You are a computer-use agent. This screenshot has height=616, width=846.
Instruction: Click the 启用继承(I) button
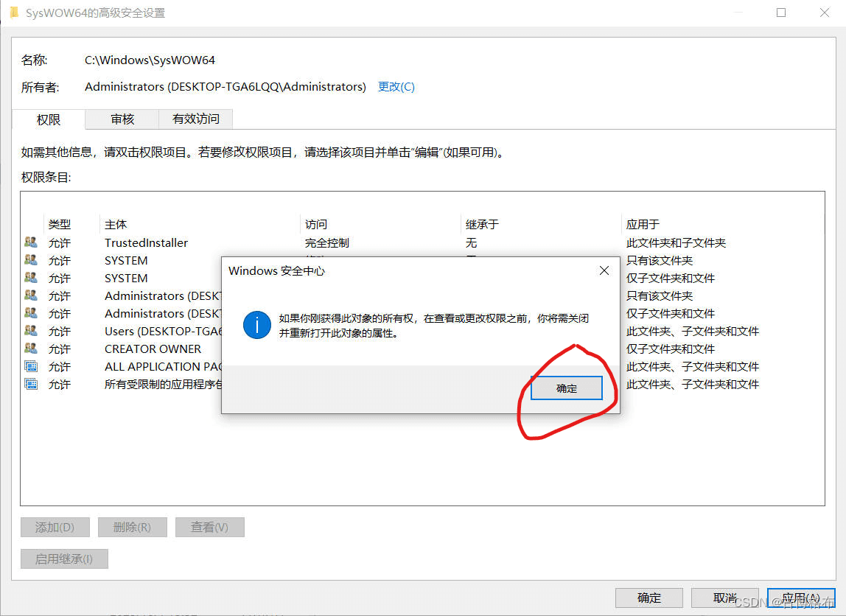[x=64, y=559]
